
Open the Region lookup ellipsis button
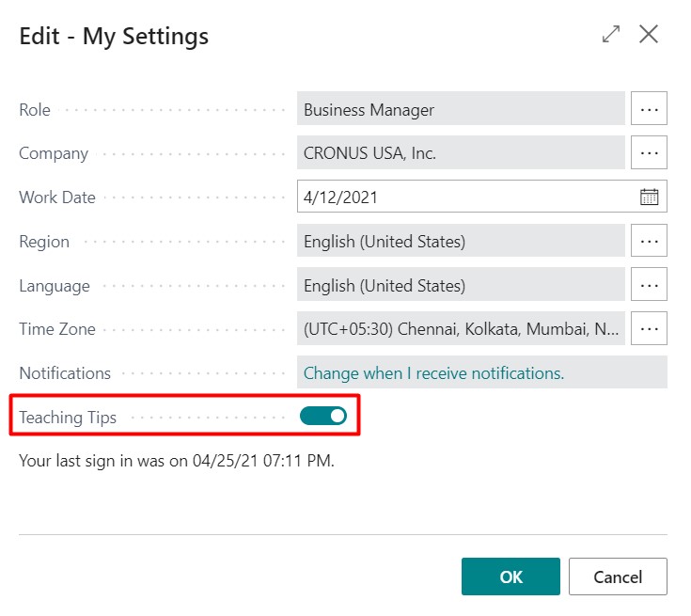(649, 241)
